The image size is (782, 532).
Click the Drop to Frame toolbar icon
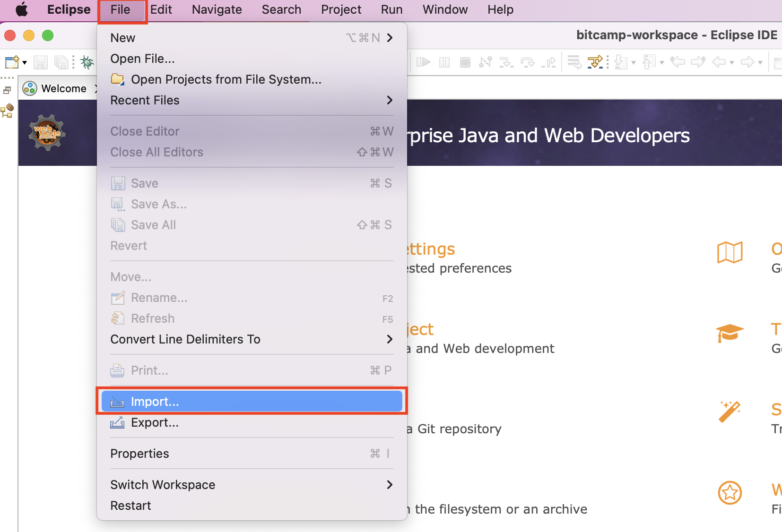coord(574,62)
